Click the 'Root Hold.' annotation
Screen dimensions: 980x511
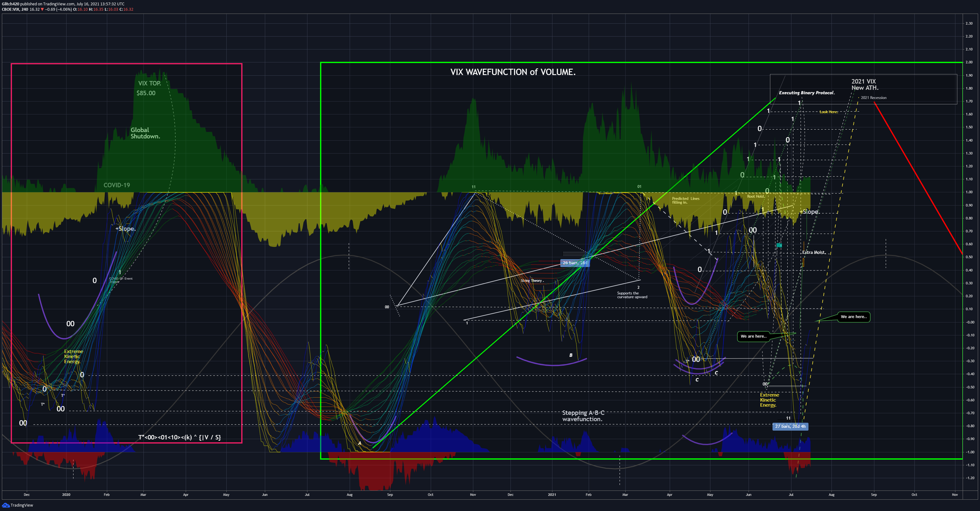[756, 197]
